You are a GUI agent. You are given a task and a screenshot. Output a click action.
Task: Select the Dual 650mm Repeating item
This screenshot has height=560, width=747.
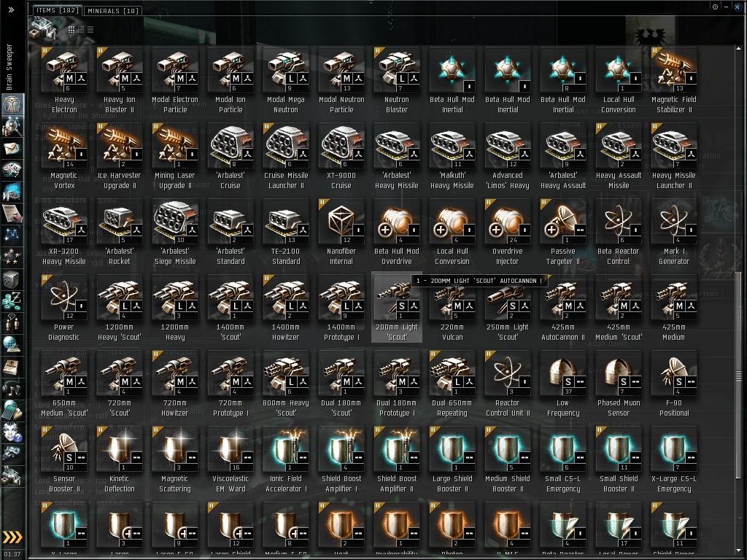coord(452,384)
